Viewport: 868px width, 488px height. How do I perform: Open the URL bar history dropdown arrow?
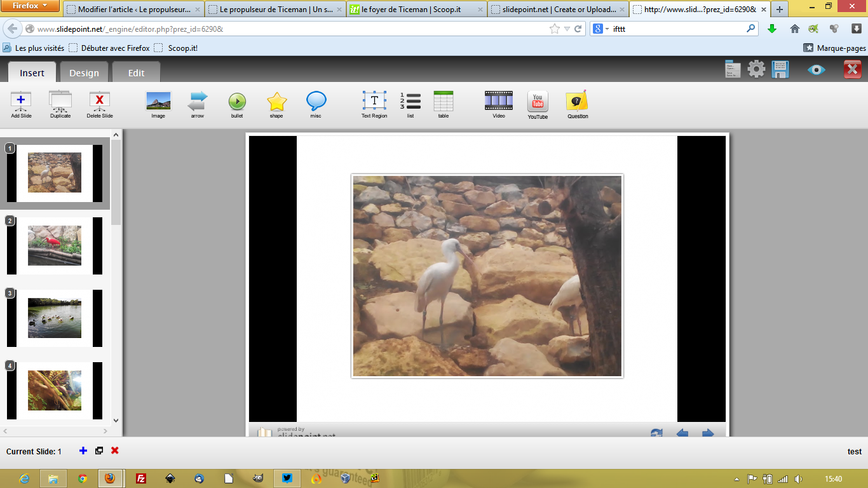tap(566, 29)
